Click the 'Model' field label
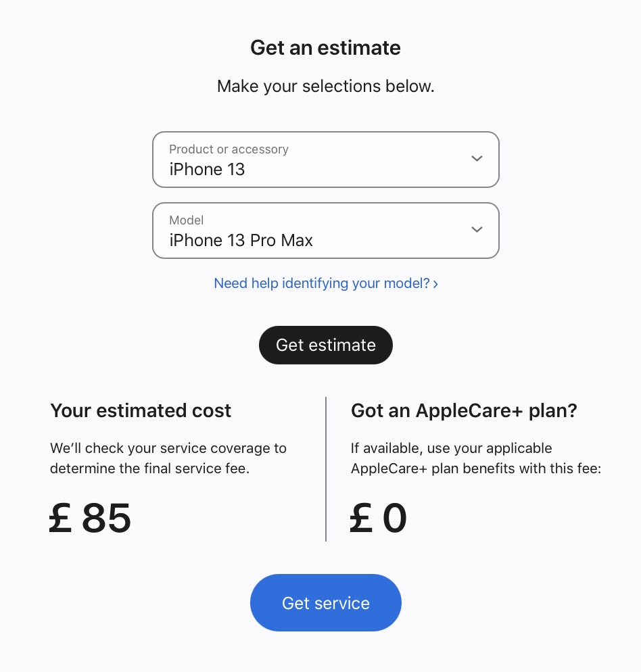Screen dimensions: 641x672 tap(186, 220)
